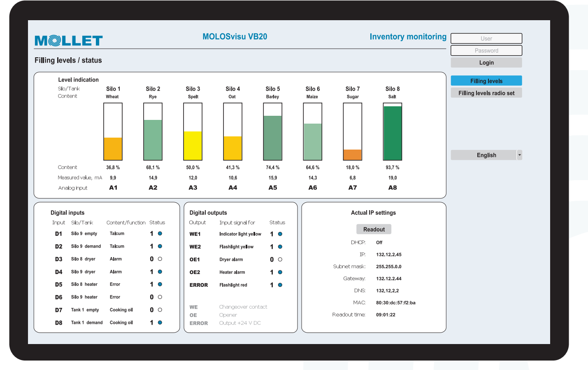Viewport: 588px width, 370px height.
Task: Open the English language dropdown arrow
Action: [x=519, y=155]
